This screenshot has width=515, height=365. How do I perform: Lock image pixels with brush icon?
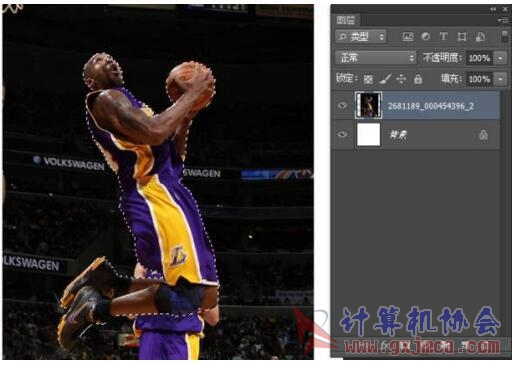coord(385,79)
